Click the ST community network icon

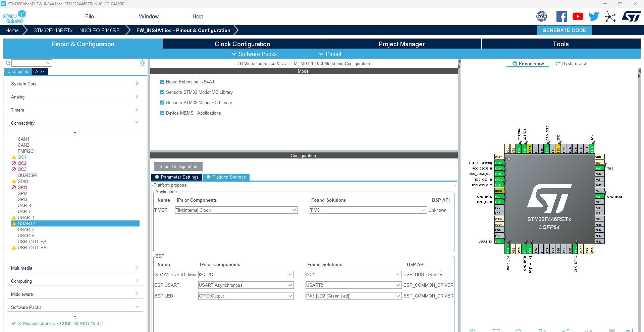point(610,16)
